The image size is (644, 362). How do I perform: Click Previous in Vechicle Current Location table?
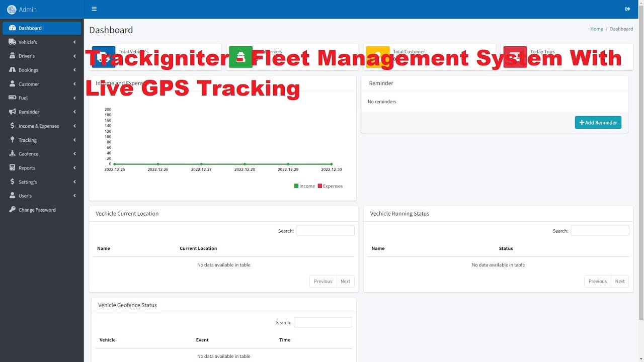coord(323,281)
